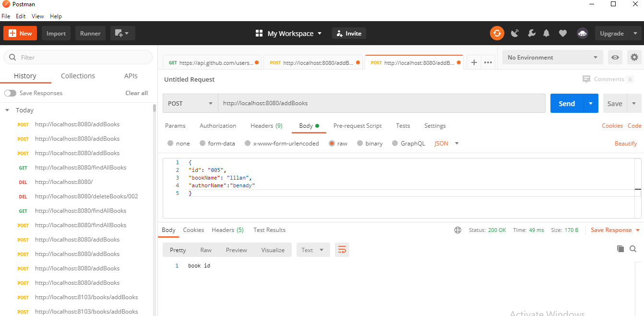Select the raw body type
The height and width of the screenshot is (316, 644).
[x=332, y=143]
